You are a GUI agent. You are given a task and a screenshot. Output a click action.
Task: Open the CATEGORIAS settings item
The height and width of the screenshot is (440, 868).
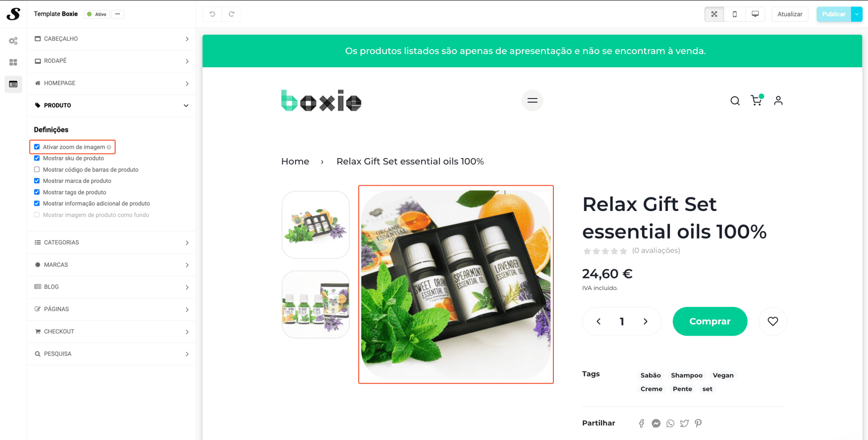111,243
